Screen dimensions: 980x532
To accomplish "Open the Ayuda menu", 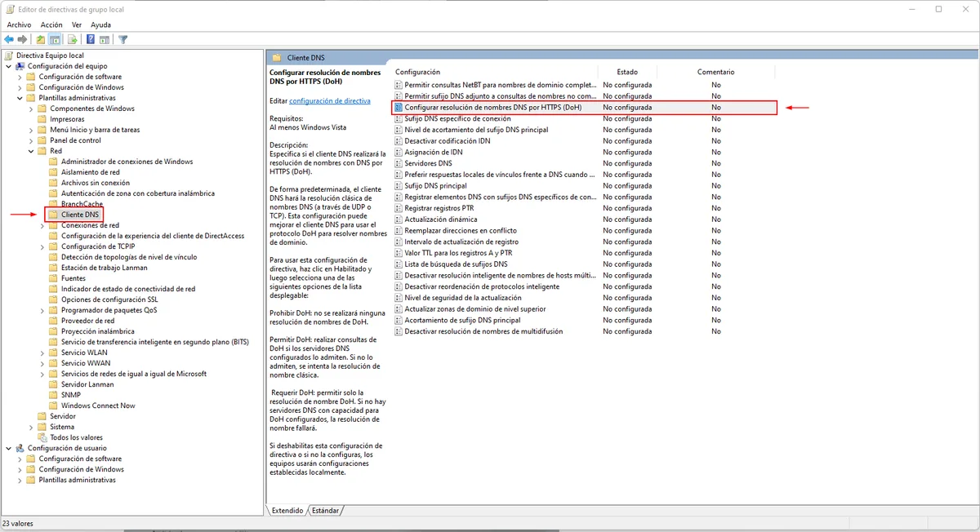I will click(100, 24).
